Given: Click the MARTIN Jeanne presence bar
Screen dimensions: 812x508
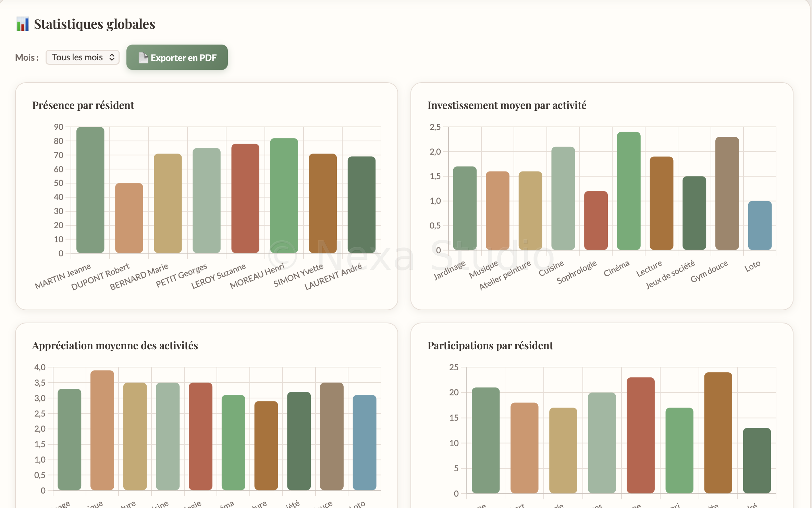Looking at the screenshot, I should click(90, 190).
